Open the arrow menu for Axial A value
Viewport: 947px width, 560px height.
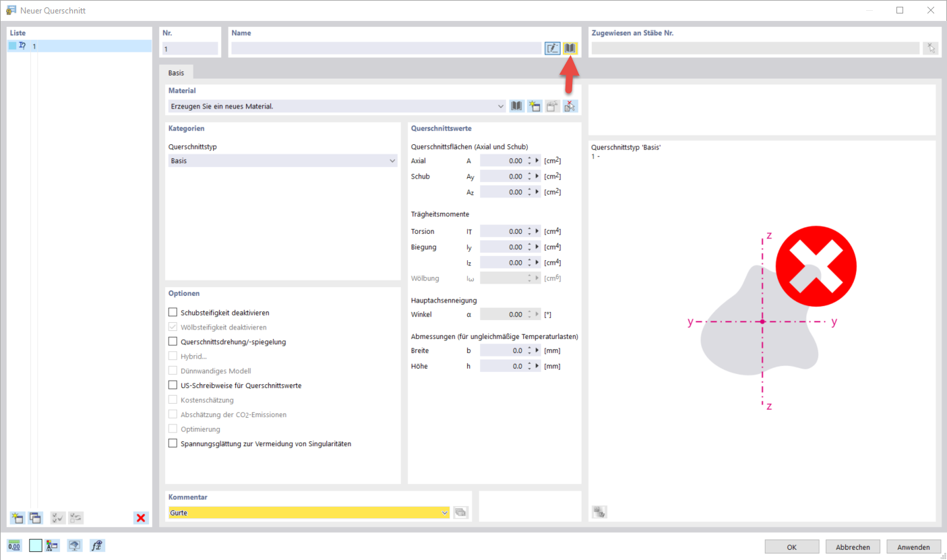click(x=537, y=161)
